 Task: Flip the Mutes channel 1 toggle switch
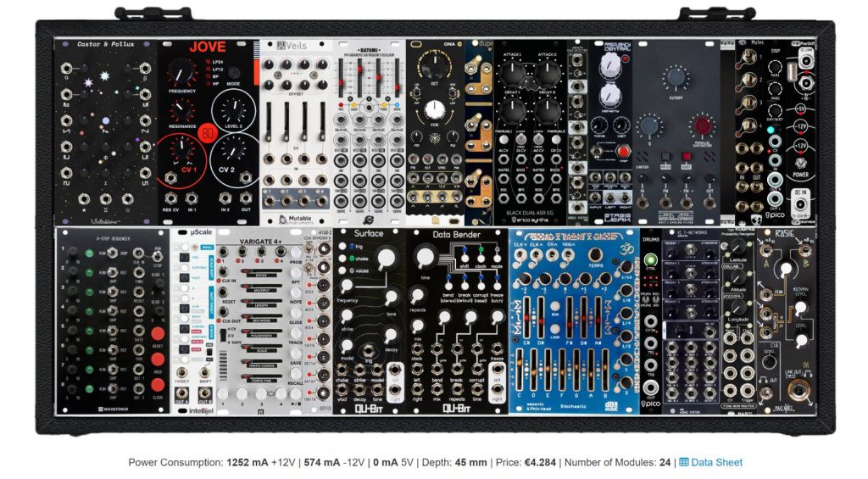pos(748,57)
